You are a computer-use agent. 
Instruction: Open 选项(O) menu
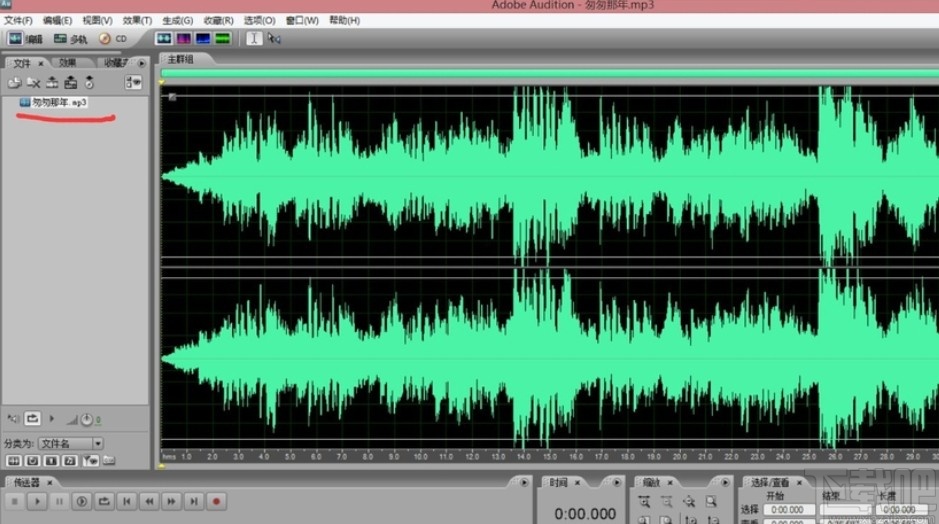click(259, 20)
